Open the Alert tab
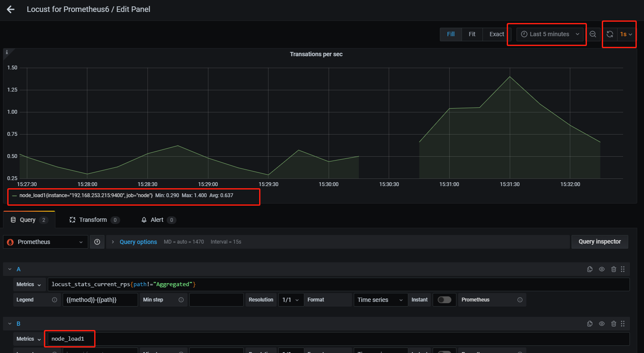The image size is (644, 353). [157, 219]
